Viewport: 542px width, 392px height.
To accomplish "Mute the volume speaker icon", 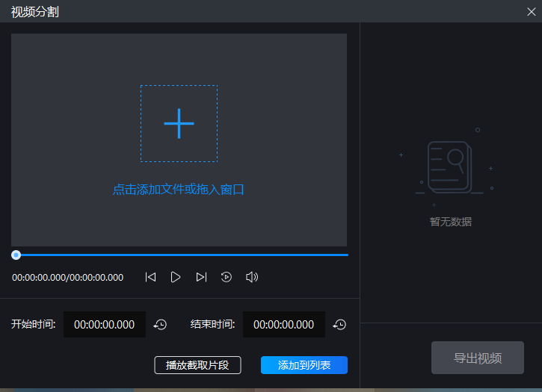I will point(252,277).
